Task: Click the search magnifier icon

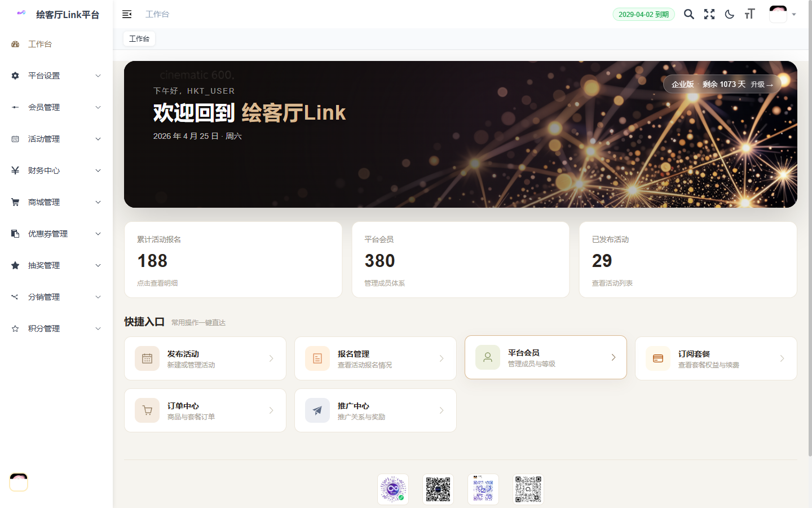Action: pyautogui.click(x=689, y=14)
